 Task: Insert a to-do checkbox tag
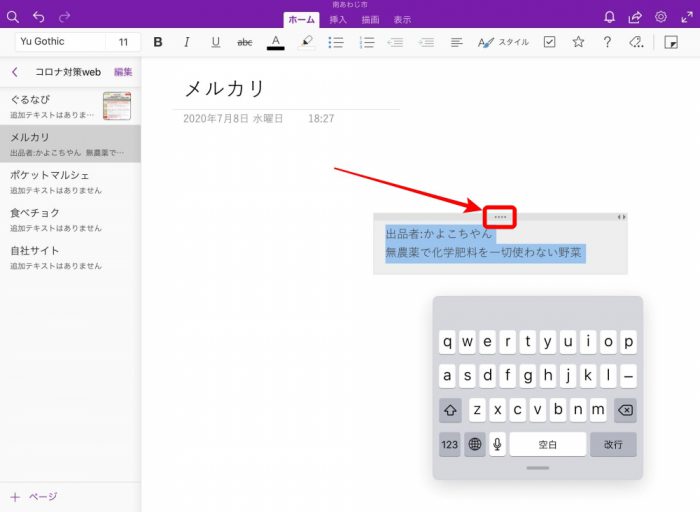pyautogui.click(x=550, y=42)
